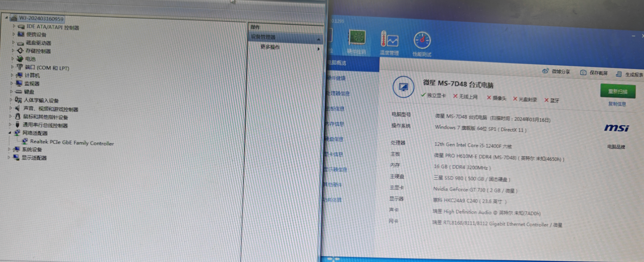This screenshot has width=644, height=262.
Task: Click the root computer icon WJ-202403160959
Action: (x=14, y=18)
